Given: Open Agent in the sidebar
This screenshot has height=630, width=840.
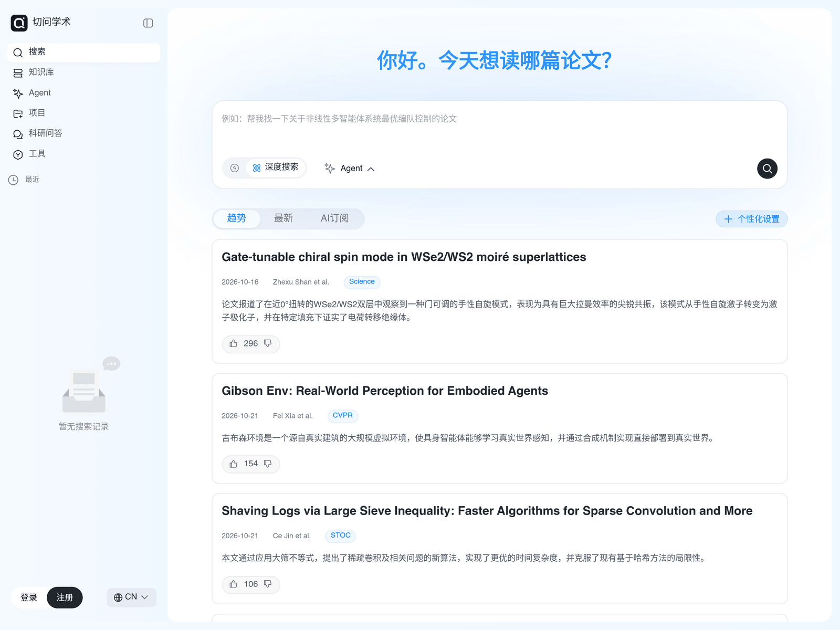Looking at the screenshot, I should 84,93.
